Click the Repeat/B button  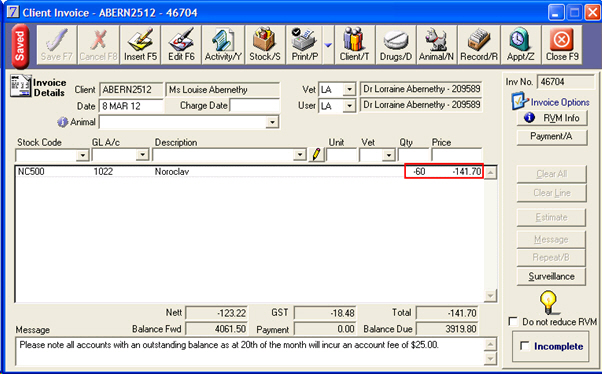(x=552, y=257)
